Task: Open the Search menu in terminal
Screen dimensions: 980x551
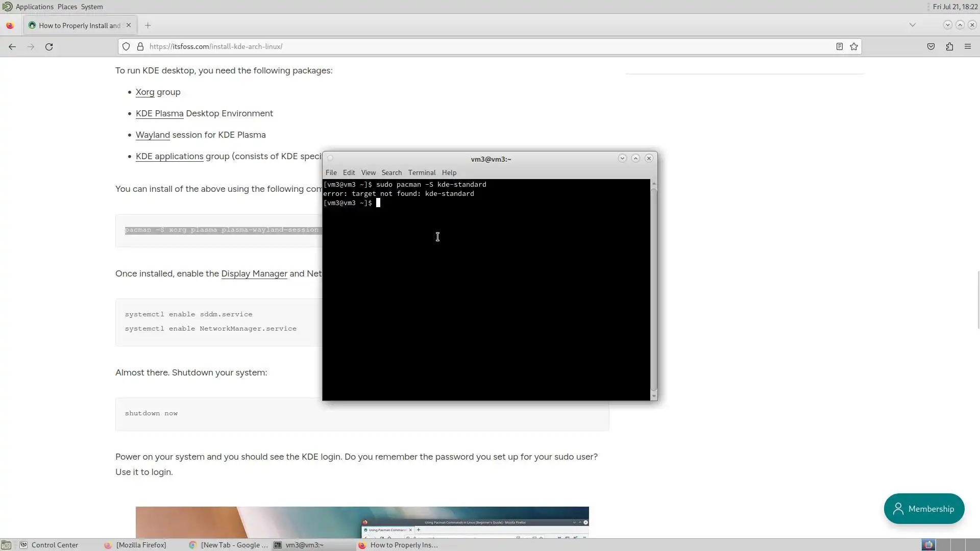Action: point(391,172)
